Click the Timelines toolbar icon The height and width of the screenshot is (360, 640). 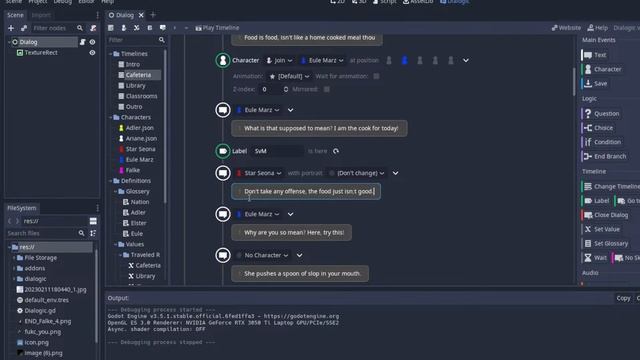coord(111,28)
